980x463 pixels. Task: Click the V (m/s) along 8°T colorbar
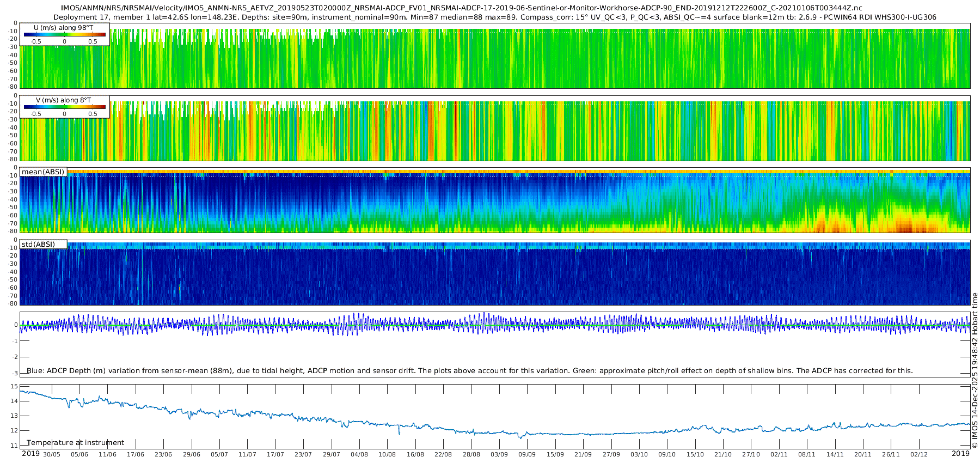65,107
